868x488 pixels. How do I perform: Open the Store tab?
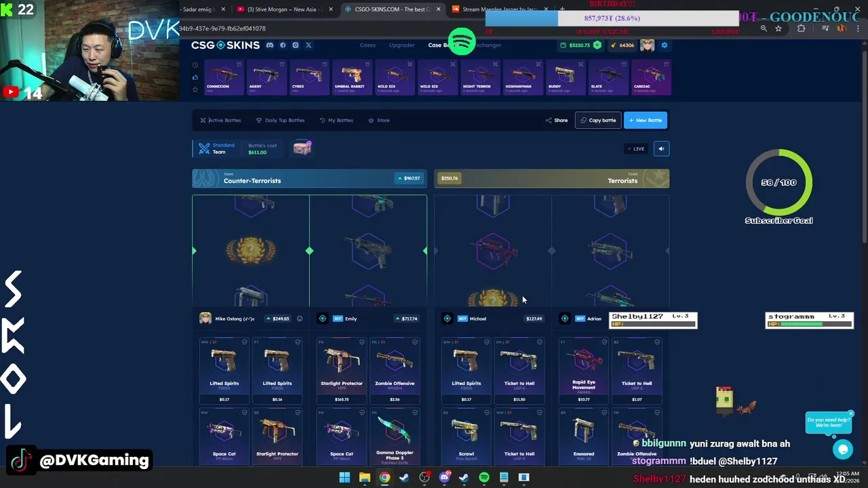coord(379,120)
